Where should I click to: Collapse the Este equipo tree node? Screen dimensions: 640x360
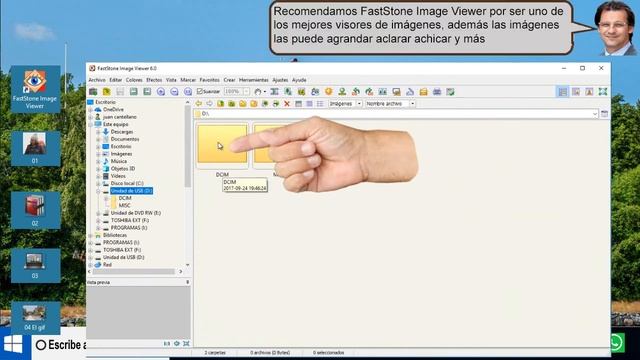coord(91,124)
